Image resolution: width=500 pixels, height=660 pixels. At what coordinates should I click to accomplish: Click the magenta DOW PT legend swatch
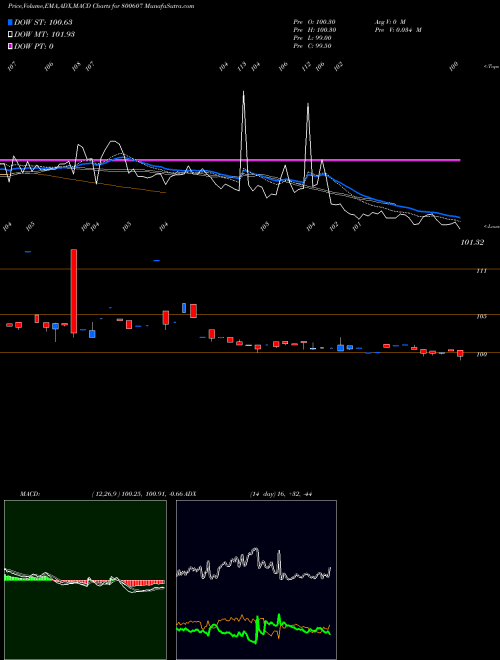click(10, 46)
